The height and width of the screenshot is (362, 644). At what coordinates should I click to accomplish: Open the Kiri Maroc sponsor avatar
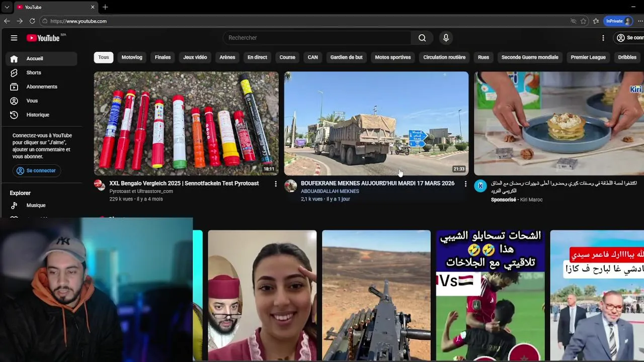click(480, 186)
